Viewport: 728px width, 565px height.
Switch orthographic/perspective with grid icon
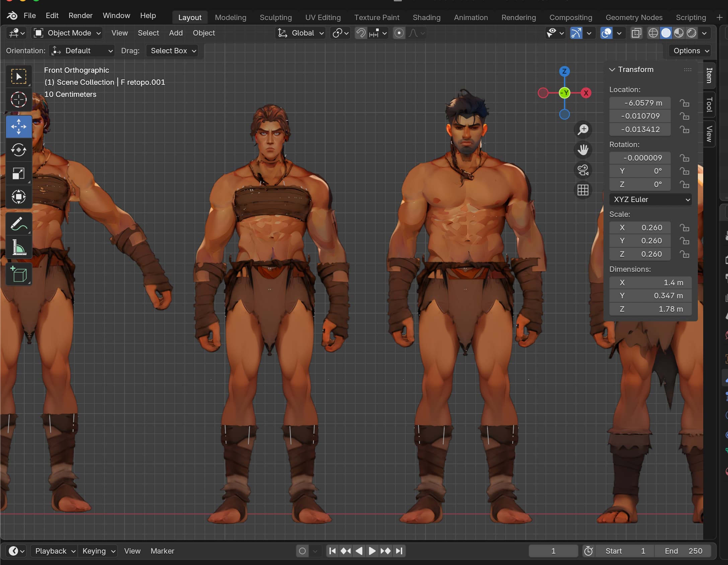click(583, 190)
